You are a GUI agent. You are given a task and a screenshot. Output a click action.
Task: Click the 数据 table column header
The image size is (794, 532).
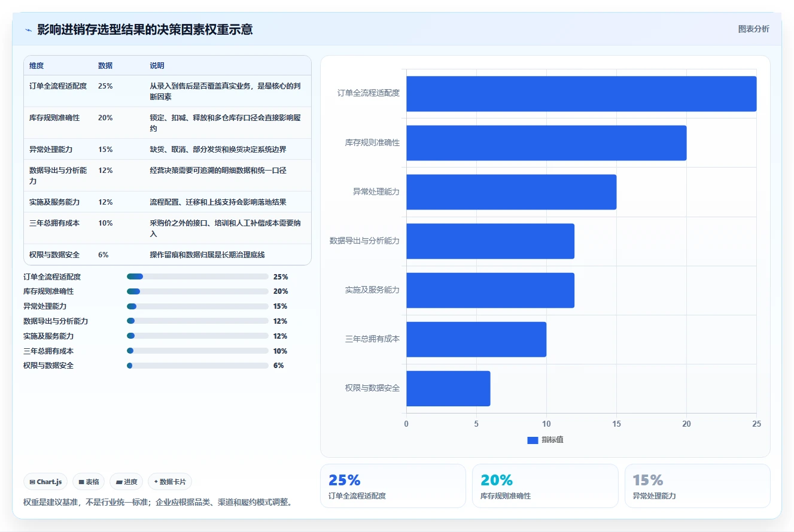click(105, 66)
